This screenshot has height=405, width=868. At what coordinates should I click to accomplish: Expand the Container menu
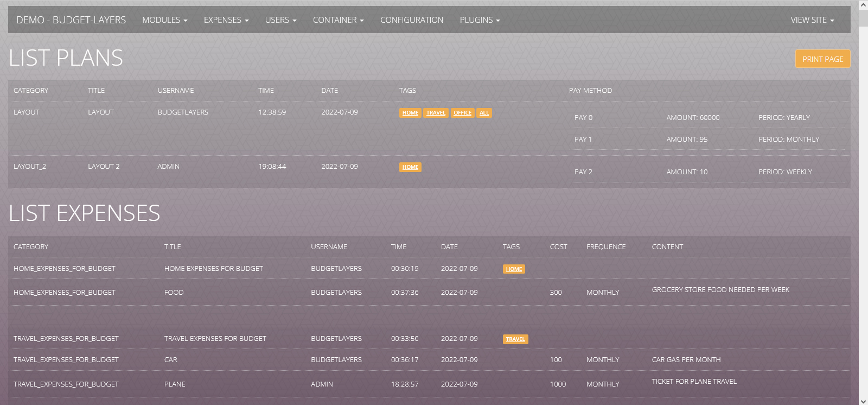[338, 20]
